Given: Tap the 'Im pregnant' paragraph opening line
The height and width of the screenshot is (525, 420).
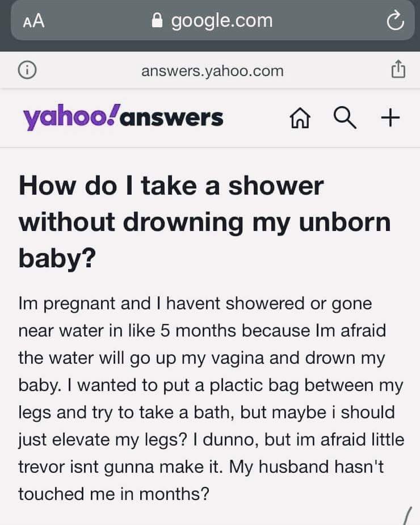Looking at the screenshot, I should click(195, 304).
